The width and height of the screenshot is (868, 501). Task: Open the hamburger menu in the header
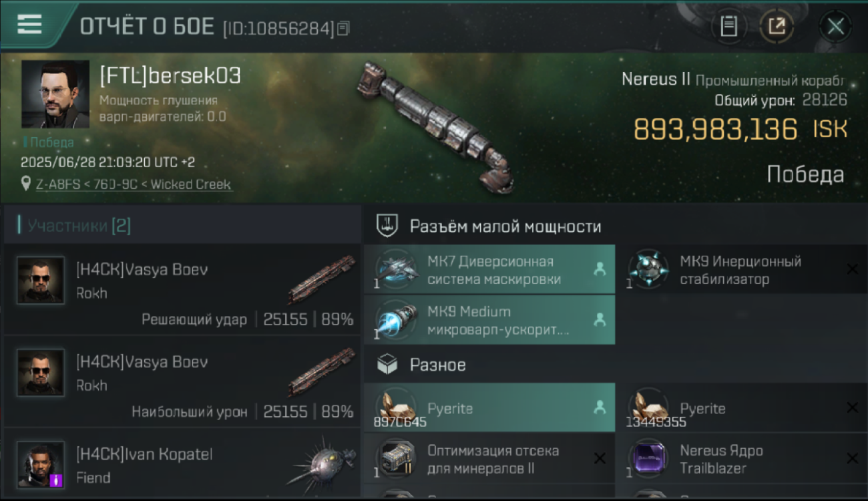[x=29, y=25]
